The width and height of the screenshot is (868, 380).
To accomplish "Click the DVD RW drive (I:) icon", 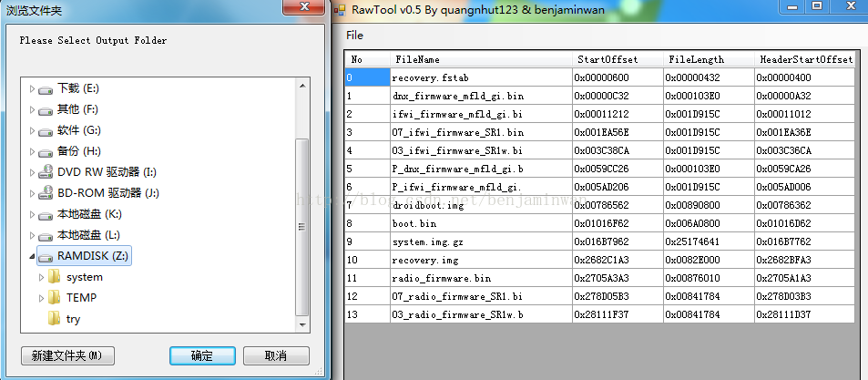I will point(46,172).
